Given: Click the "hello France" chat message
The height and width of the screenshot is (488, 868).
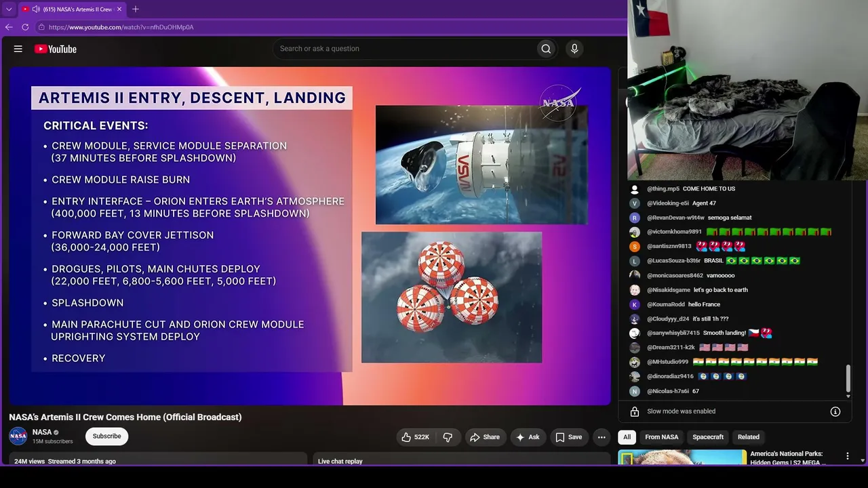Looking at the screenshot, I should [704, 304].
